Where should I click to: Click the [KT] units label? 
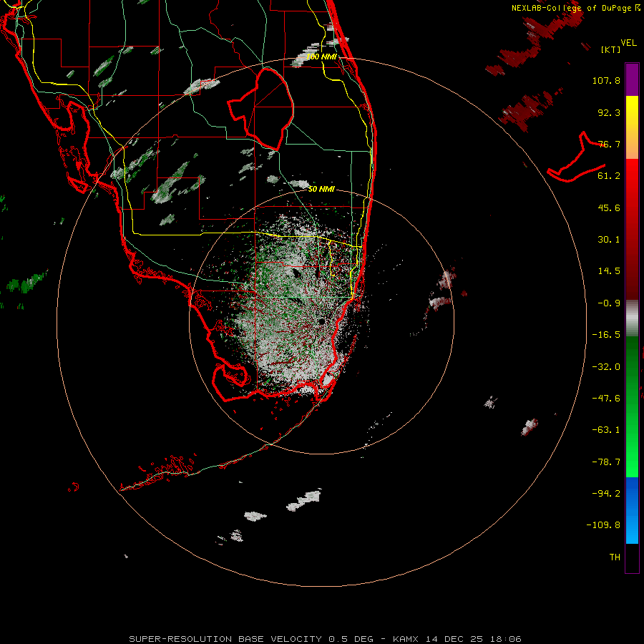tap(611, 49)
